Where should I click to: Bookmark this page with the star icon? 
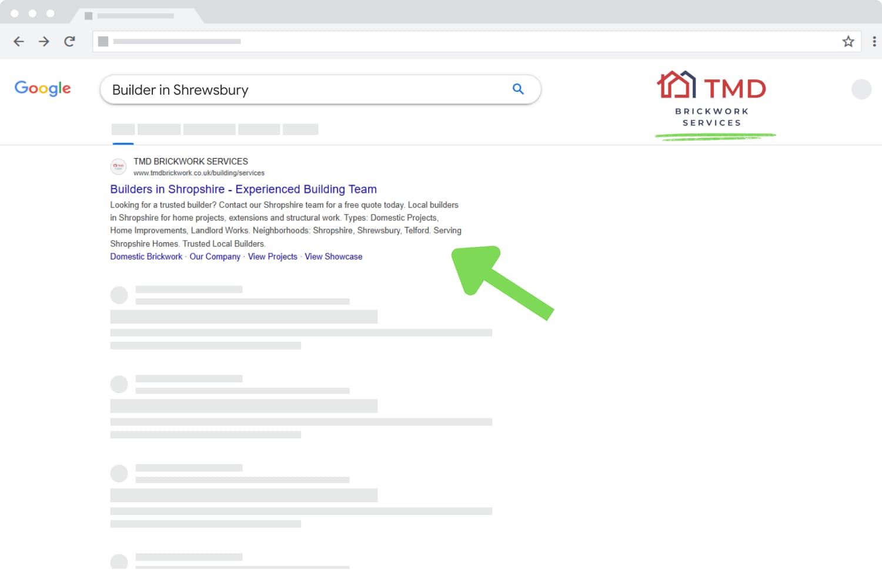(x=848, y=41)
